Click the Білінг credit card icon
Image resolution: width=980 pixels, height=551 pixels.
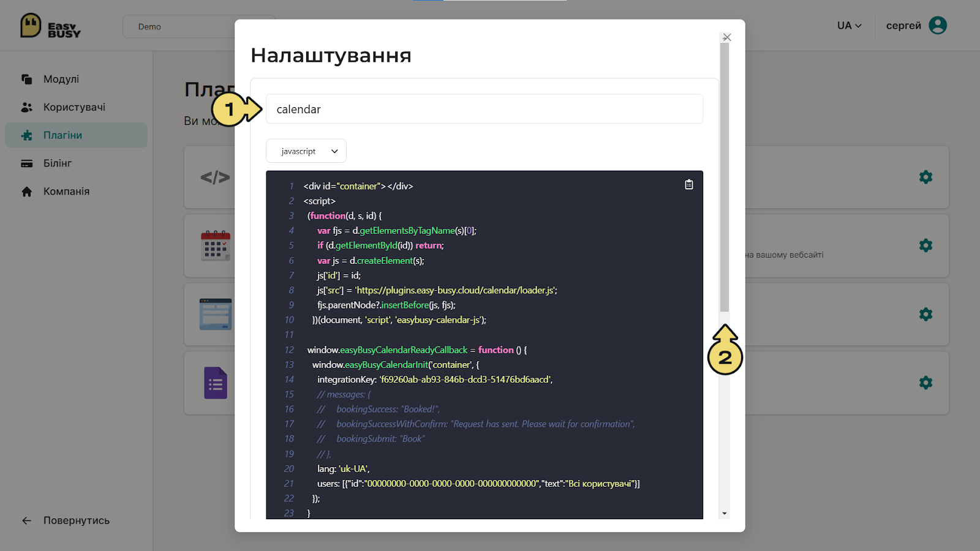point(27,163)
